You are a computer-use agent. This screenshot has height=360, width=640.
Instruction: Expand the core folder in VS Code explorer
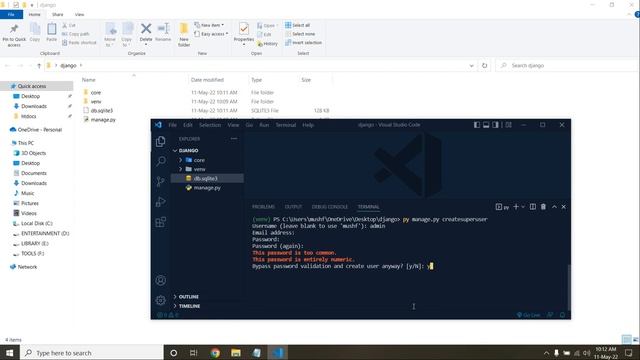(x=181, y=160)
